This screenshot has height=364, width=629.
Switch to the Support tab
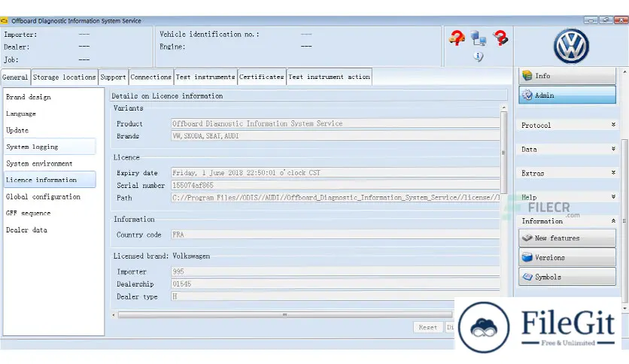tap(113, 77)
